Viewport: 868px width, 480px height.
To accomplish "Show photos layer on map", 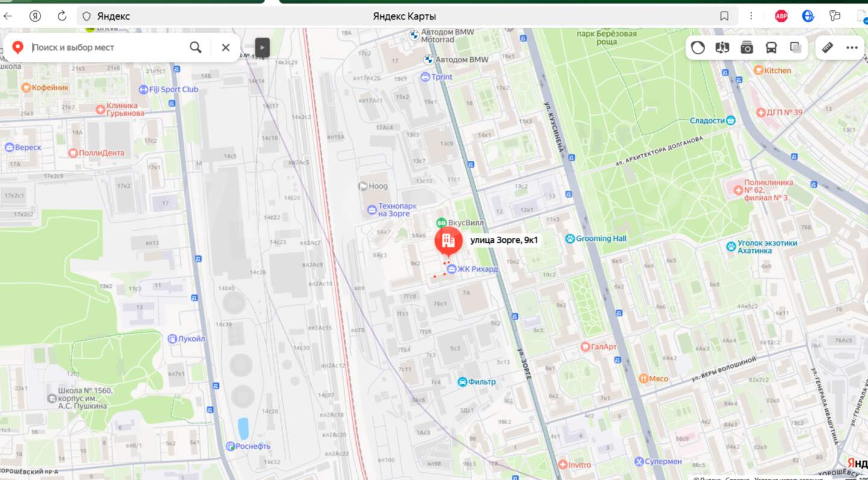I will (x=747, y=48).
